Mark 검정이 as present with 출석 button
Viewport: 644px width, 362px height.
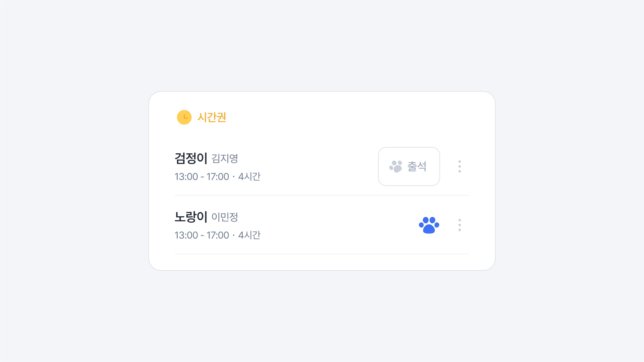pyautogui.click(x=409, y=166)
